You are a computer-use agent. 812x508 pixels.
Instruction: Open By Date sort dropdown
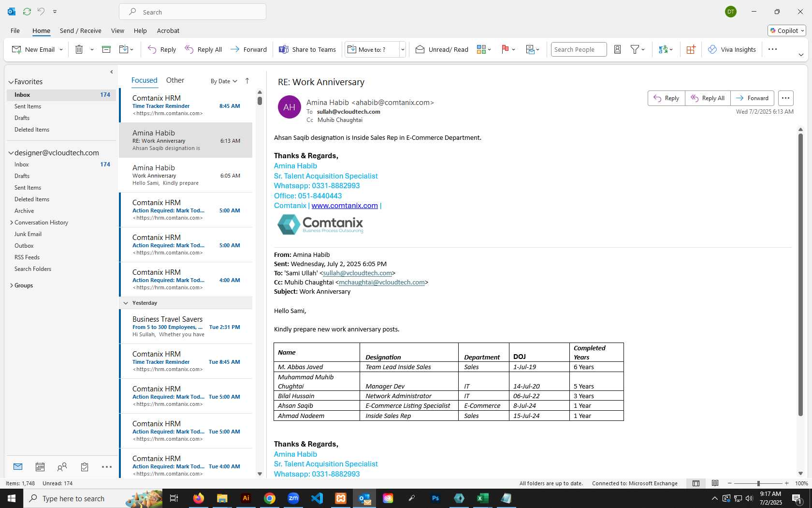pyautogui.click(x=224, y=81)
